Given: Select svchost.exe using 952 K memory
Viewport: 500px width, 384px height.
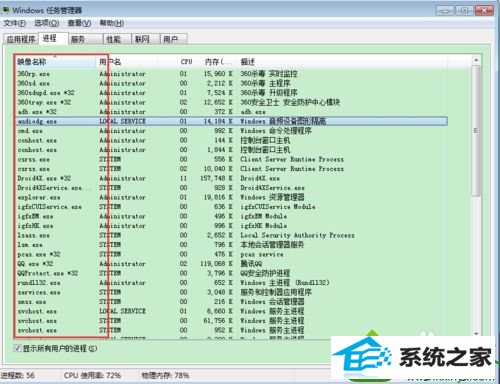Looking at the screenshot, I should (231, 330).
